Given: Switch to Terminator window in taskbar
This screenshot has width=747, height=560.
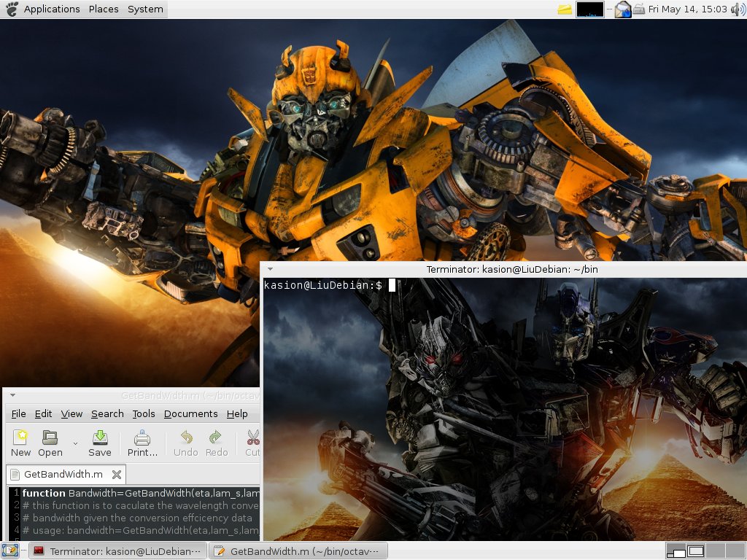Looking at the screenshot, I should [x=118, y=551].
